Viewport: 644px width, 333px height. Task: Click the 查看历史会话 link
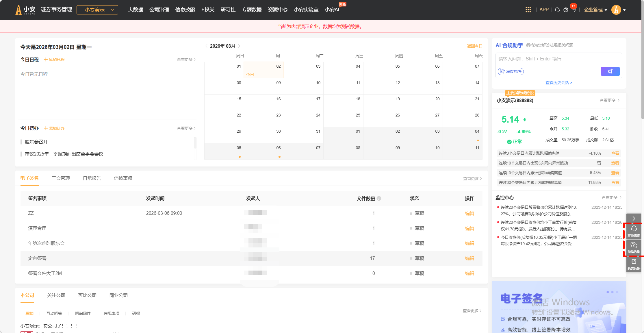tap(558, 83)
